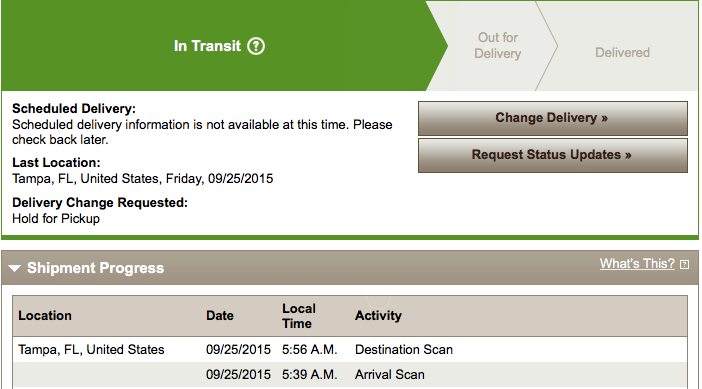Select the Arrival Scan activity row

pyautogui.click(x=350, y=375)
